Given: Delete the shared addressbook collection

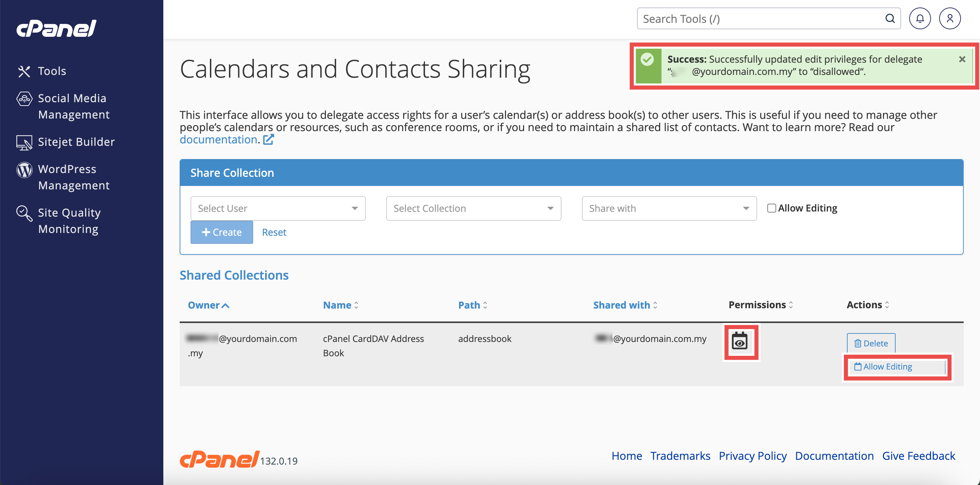Looking at the screenshot, I should coord(871,343).
